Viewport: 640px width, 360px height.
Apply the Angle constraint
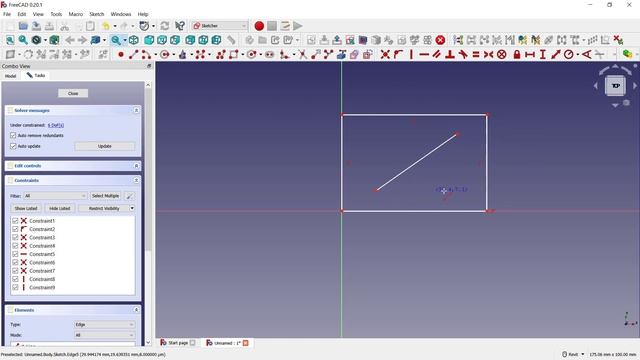587,54
